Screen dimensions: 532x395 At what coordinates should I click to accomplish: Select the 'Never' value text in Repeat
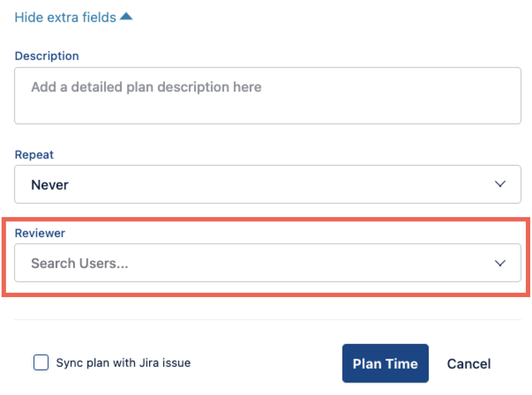pos(49,185)
